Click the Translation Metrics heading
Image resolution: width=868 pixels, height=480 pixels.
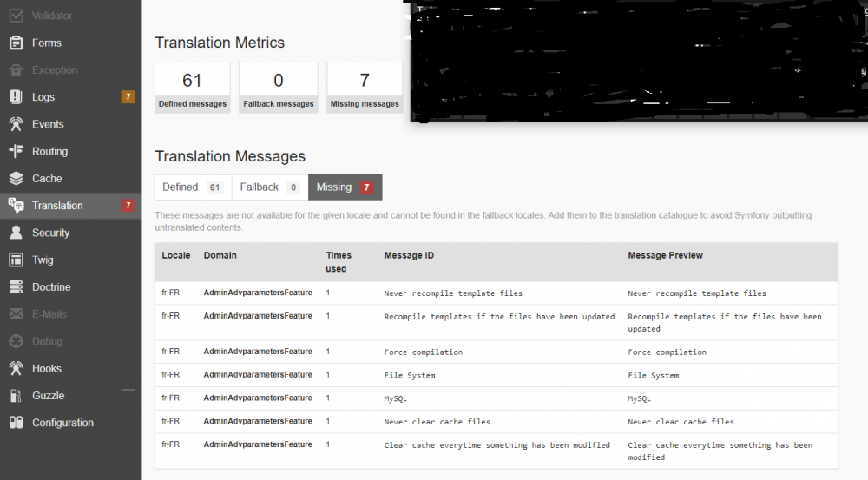(220, 43)
